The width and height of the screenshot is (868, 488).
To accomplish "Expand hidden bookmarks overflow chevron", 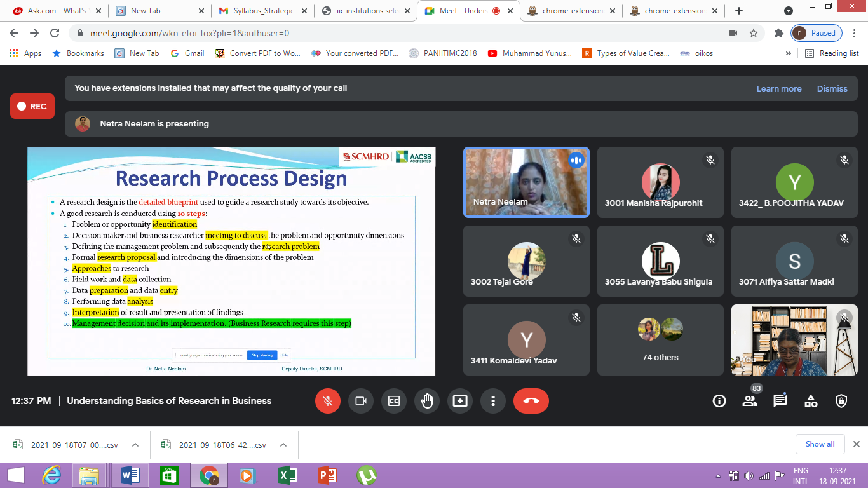I will [789, 53].
